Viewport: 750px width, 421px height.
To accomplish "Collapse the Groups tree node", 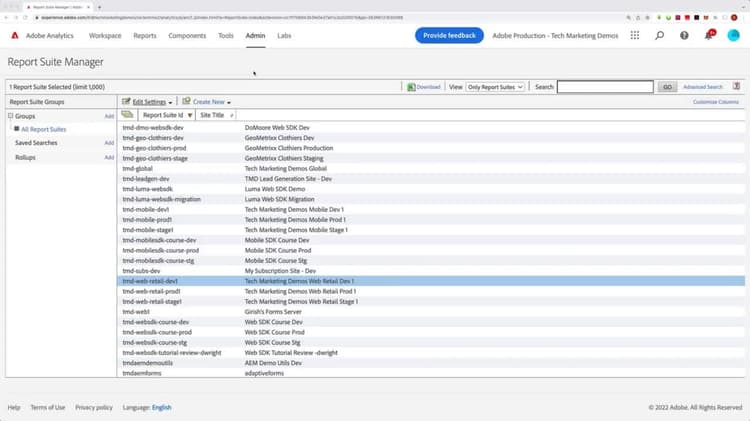I will pos(11,116).
